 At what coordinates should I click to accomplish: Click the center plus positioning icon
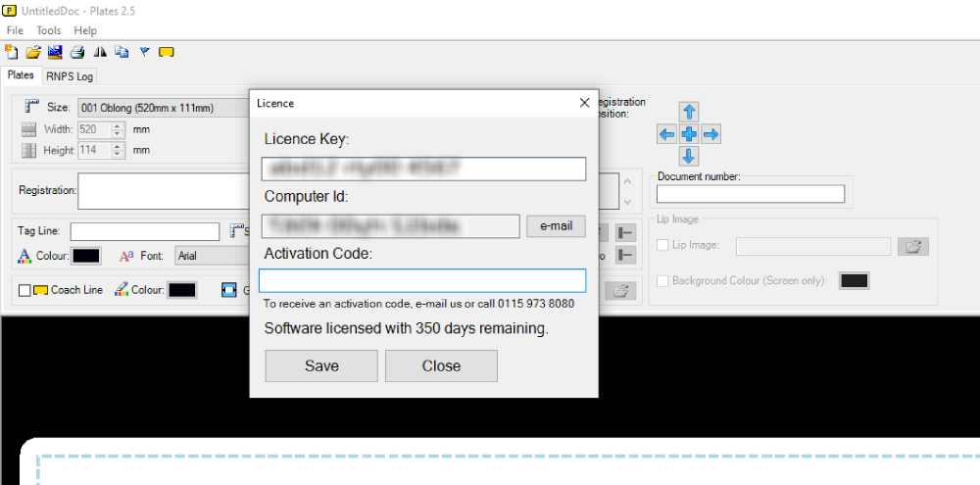click(x=689, y=134)
